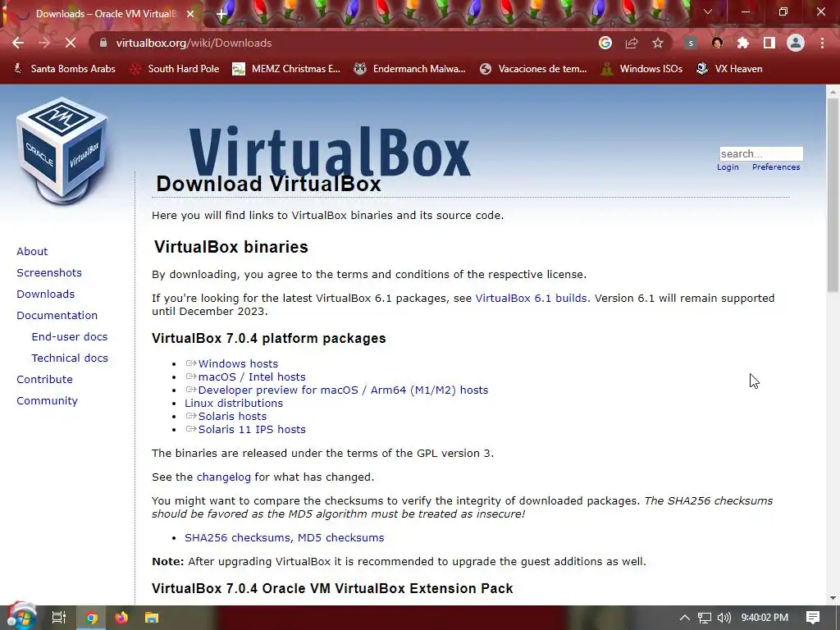The width and height of the screenshot is (840, 630).
Task: Open the South Hard Pole bookmark
Action: [176, 69]
